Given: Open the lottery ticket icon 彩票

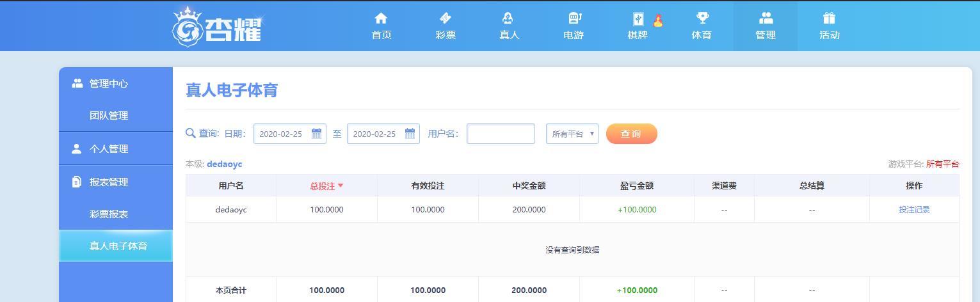Looking at the screenshot, I should point(446,19).
